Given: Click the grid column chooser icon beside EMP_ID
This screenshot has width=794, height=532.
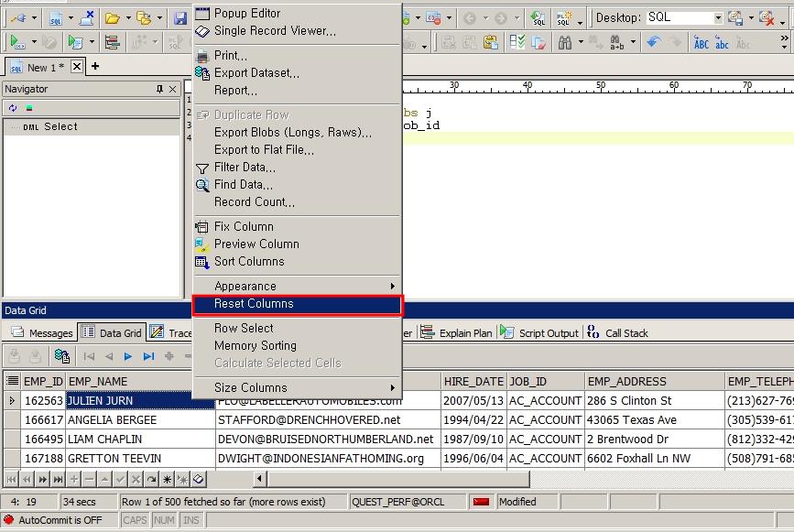Looking at the screenshot, I should (12, 381).
